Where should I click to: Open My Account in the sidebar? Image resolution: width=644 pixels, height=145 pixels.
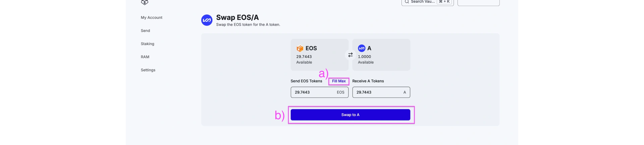tap(152, 17)
